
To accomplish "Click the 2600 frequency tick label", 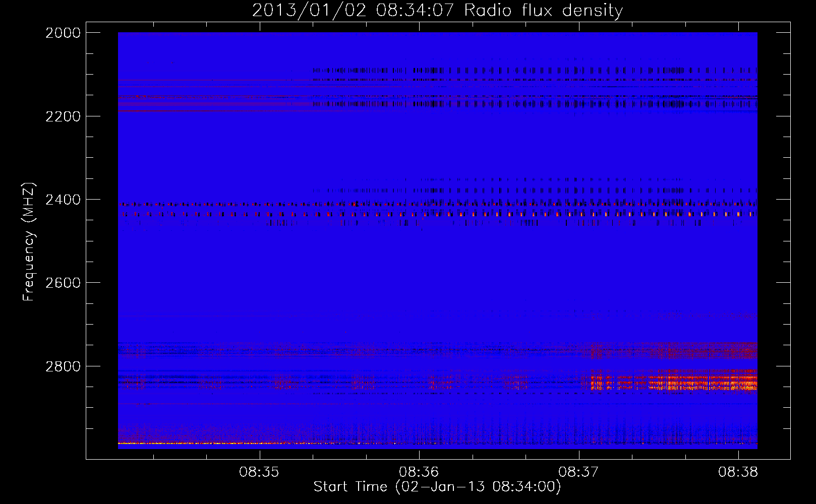I will coord(63,283).
